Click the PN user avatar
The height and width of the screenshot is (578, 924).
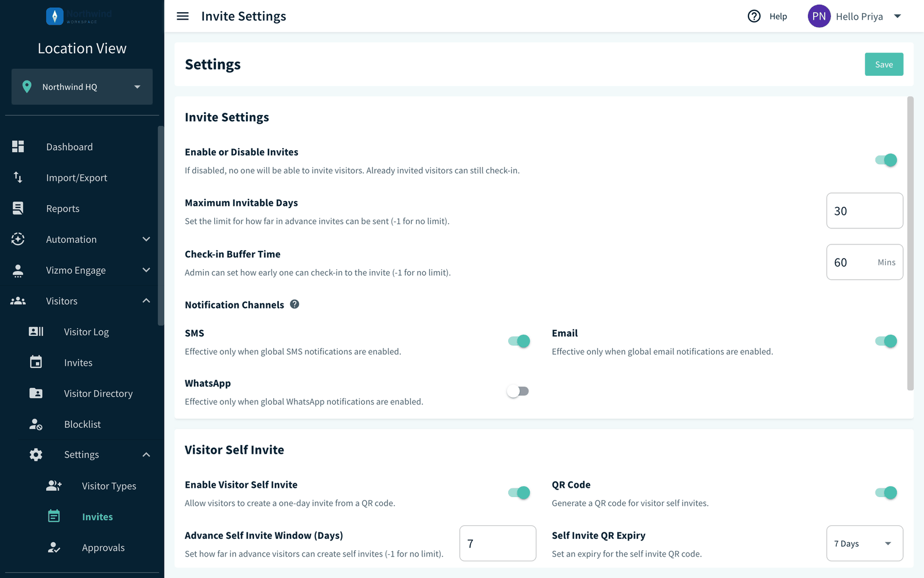tap(819, 16)
